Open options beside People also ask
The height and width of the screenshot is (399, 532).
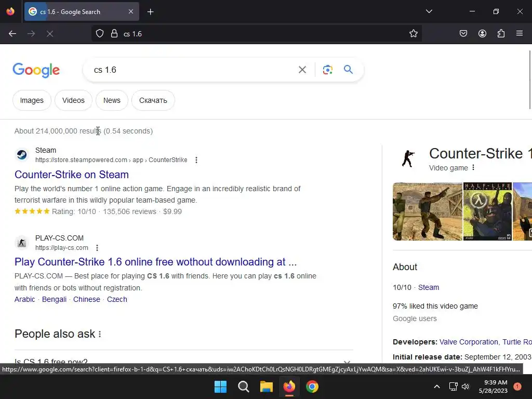click(x=100, y=334)
